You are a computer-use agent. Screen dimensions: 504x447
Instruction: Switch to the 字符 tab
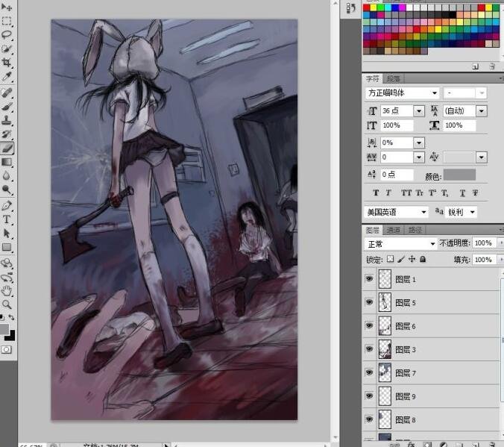pyautogui.click(x=372, y=78)
